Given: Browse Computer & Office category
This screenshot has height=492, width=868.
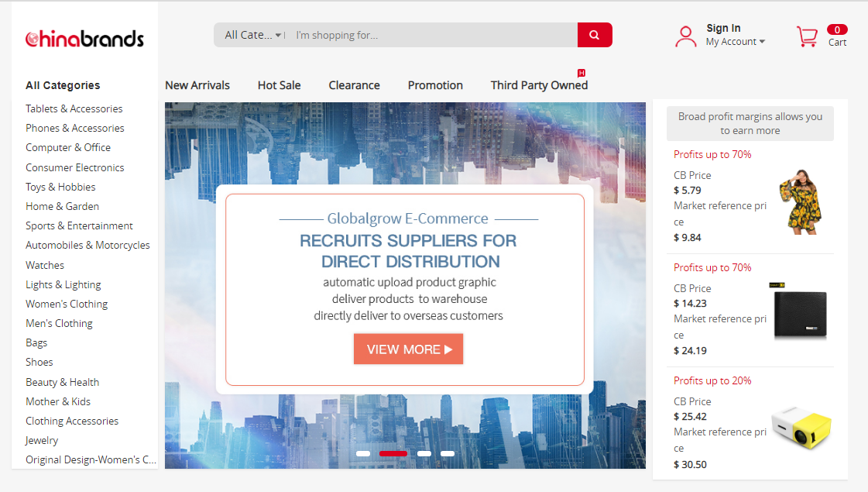Looking at the screenshot, I should coord(68,147).
